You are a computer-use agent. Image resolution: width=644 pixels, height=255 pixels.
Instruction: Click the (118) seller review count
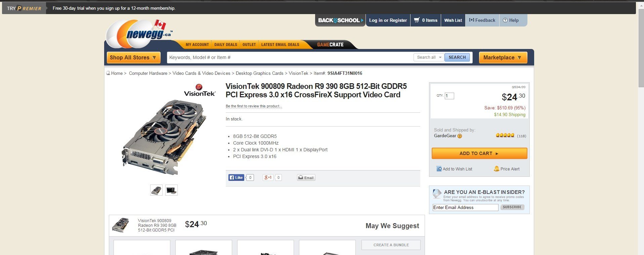pyautogui.click(x=522, y=136)
